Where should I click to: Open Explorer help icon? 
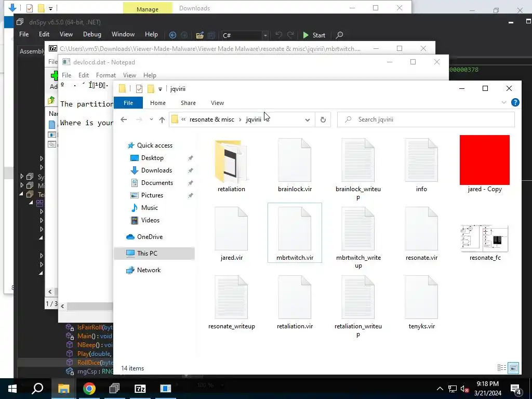(515, 102)
